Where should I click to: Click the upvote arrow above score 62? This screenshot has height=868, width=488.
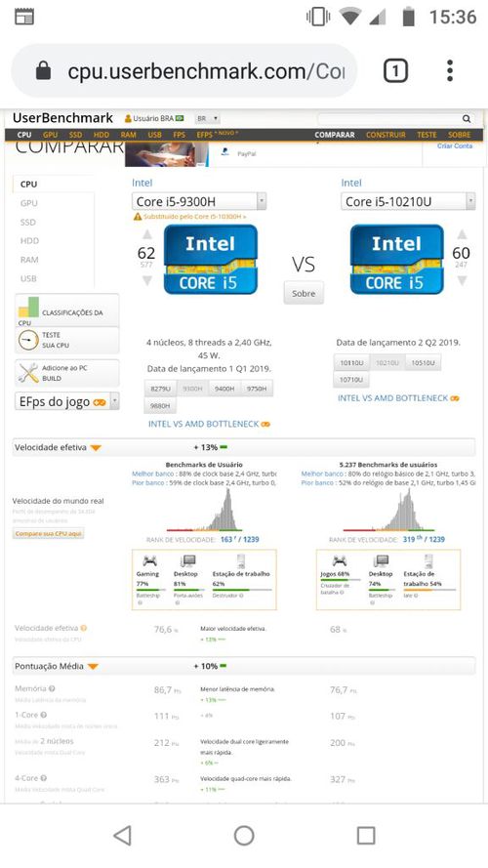click(x=147, y=234)
